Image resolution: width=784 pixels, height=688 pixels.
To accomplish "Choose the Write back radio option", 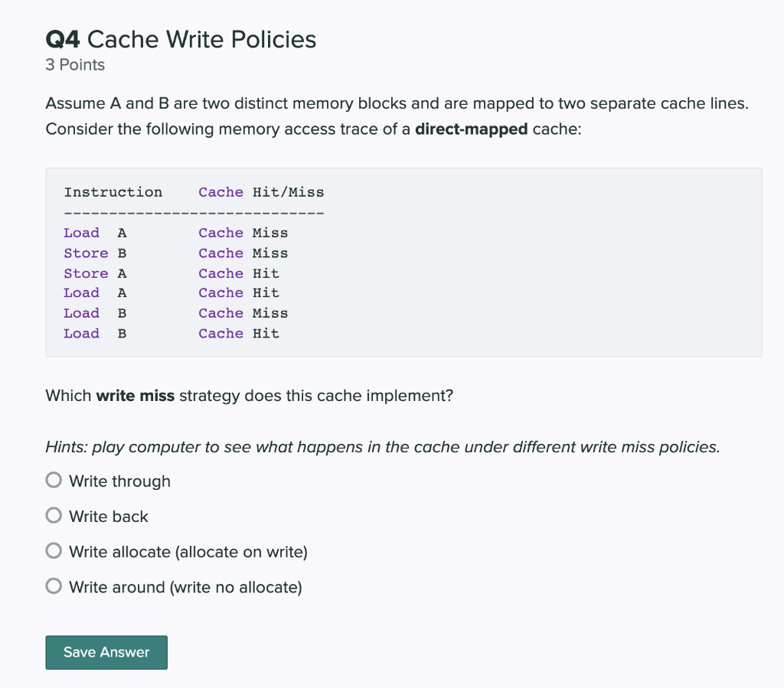I will 54,515.
